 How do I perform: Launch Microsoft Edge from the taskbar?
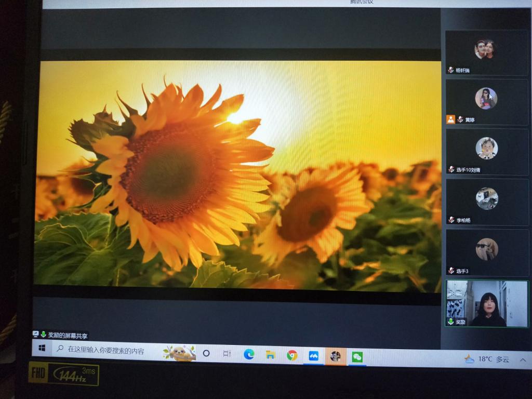[249, 354]
